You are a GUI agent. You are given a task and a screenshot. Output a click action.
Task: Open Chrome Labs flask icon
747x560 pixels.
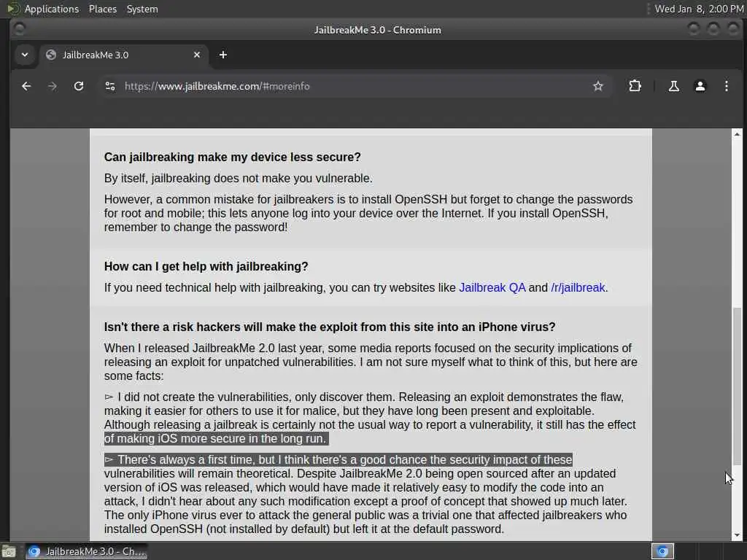[673, 86]
